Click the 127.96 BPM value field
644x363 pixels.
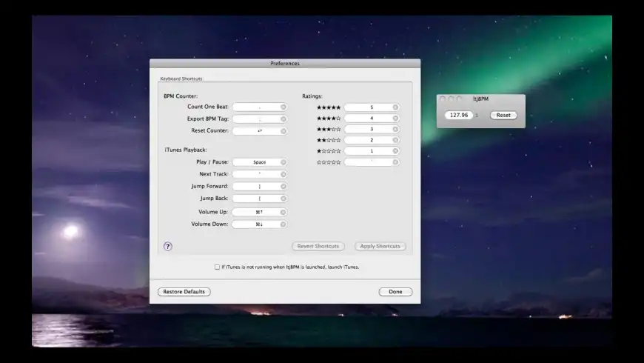point(460,116)
